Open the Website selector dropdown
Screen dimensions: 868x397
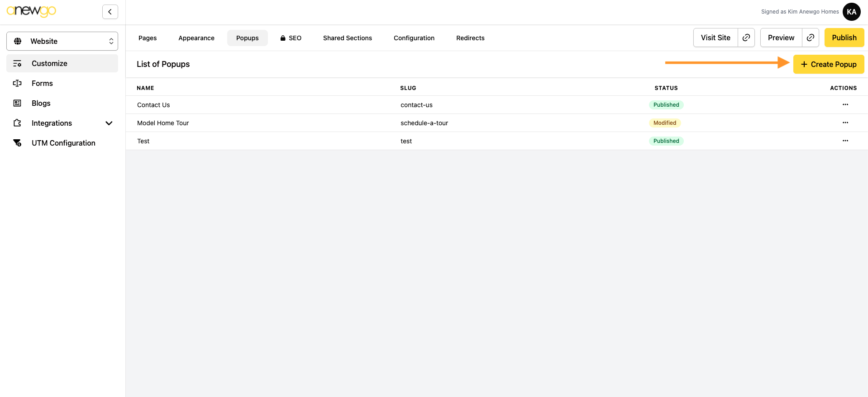(x=62, y=41)
